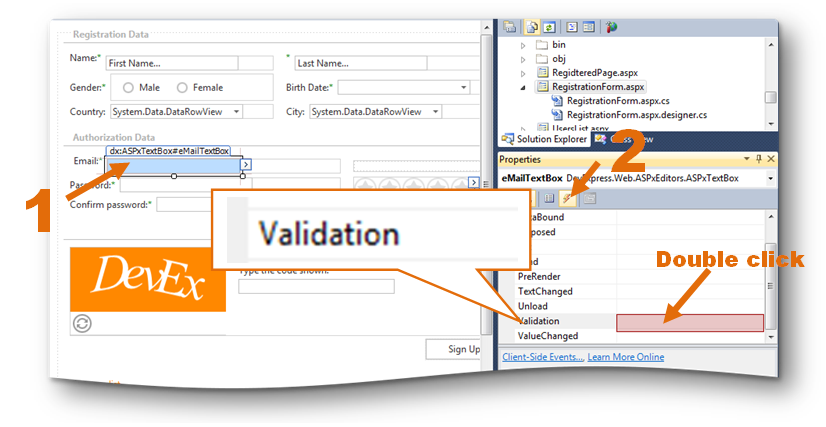Expand the obj folder node
The width and height of the screenshot is (826, 427).
pyautogui.click(x=523, y=60)
